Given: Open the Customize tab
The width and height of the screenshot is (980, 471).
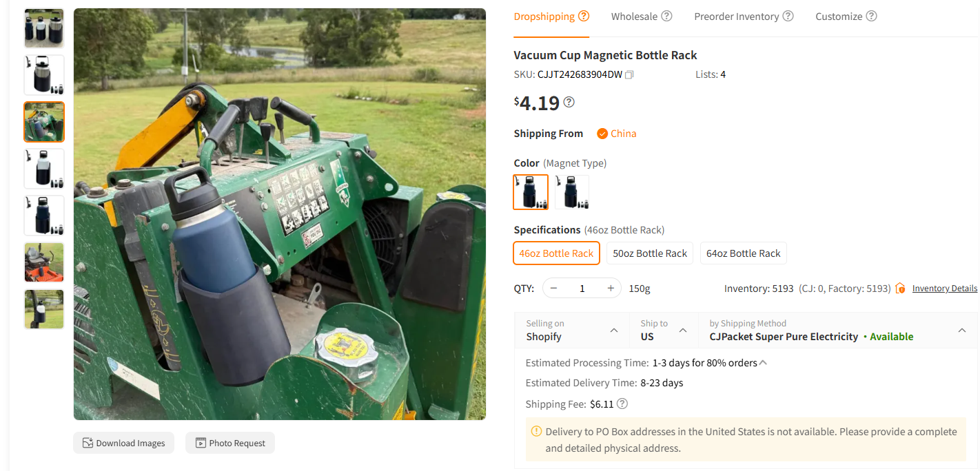Looking at the screenshot, I should coord(839,17).
